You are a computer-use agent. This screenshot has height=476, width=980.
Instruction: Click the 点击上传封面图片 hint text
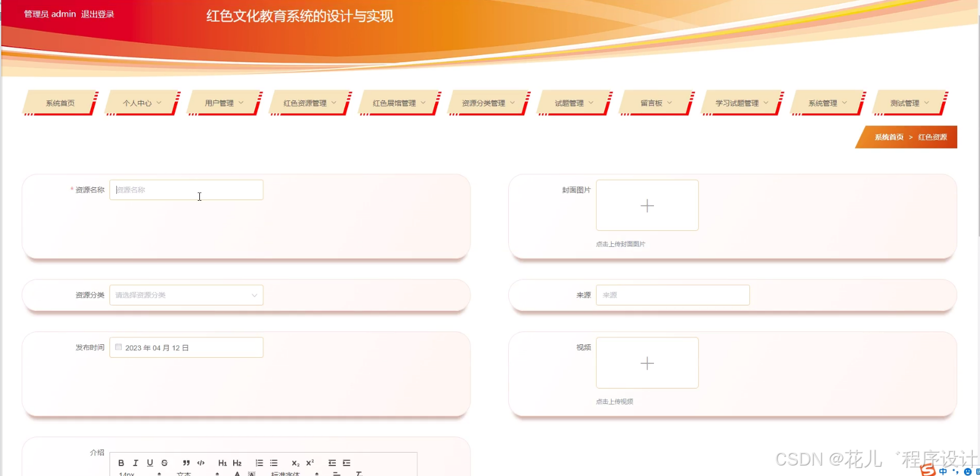pos(621,244)
